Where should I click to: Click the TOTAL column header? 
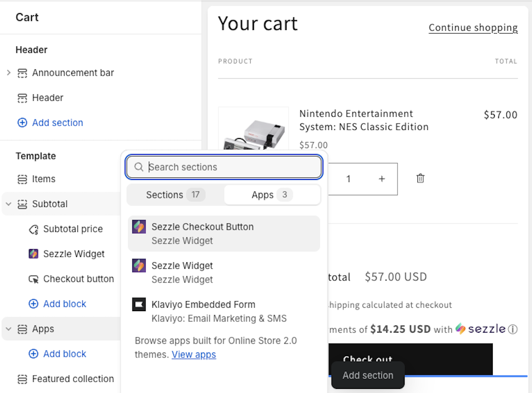[x=506, y=61]
